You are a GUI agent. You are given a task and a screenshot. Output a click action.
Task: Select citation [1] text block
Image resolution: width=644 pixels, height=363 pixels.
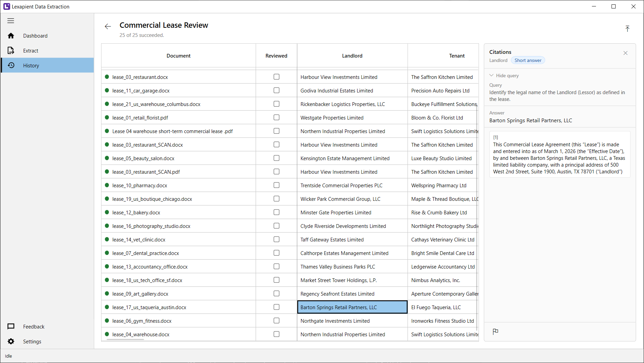click(560, 154)
